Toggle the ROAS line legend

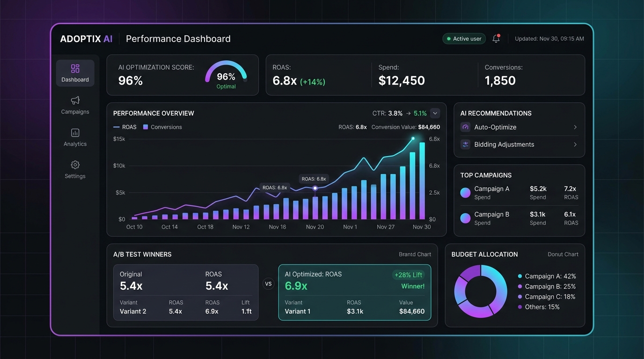[x=125, y=127]
